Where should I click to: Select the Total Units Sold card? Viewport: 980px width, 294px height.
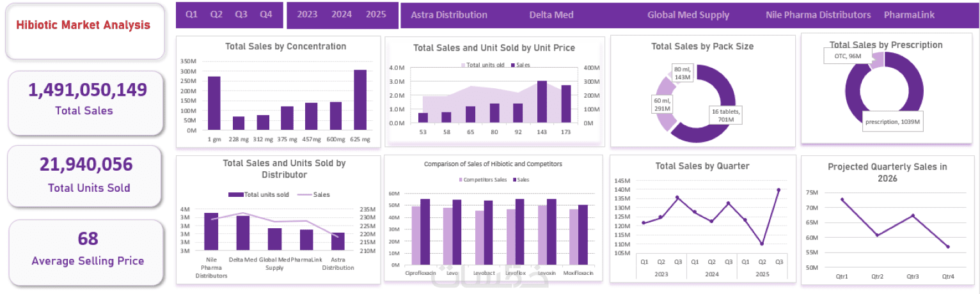86,174
